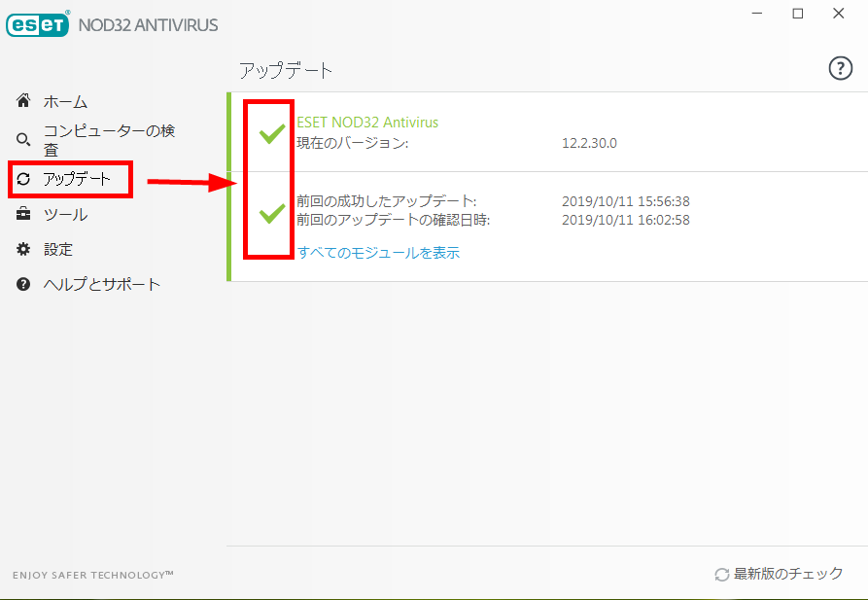Click the ENJOY SAFER TECHNOLOGY footer text

click(93, 575)
